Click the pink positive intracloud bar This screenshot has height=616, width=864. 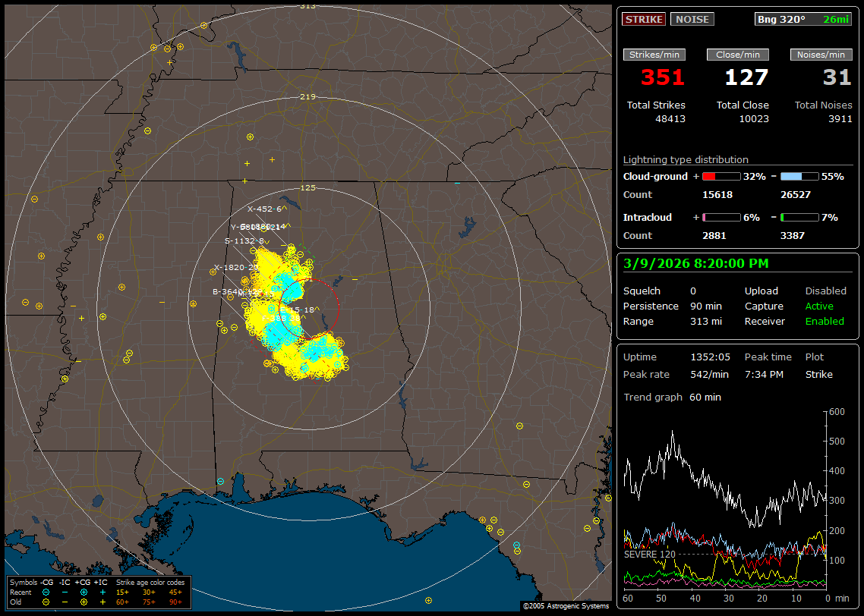click(x=721, y=217)
